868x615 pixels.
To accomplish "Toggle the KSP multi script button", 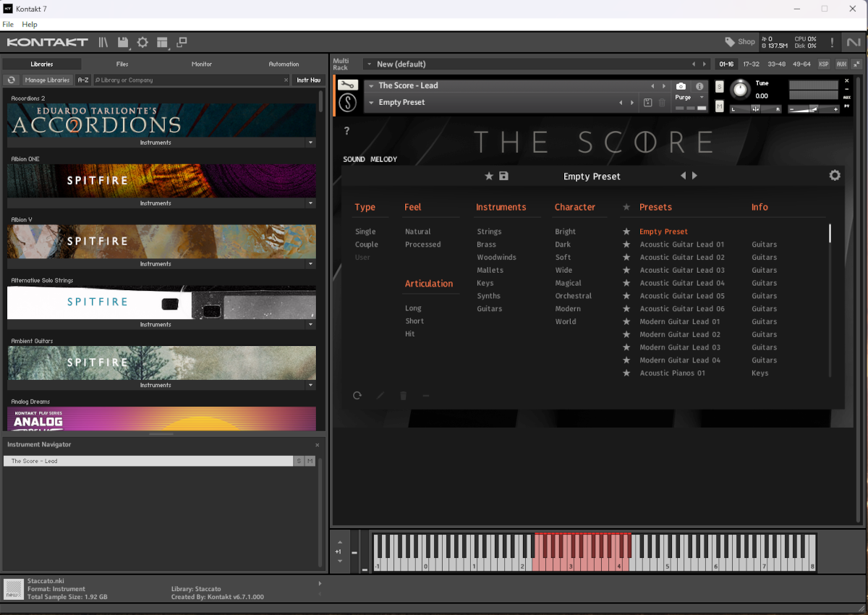I will tap(824, 64).
